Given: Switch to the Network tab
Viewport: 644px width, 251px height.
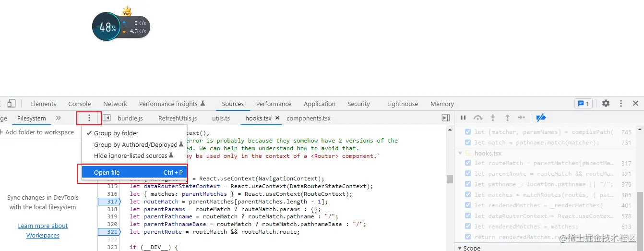Looking at the screenshot, I should coord(115,104).
